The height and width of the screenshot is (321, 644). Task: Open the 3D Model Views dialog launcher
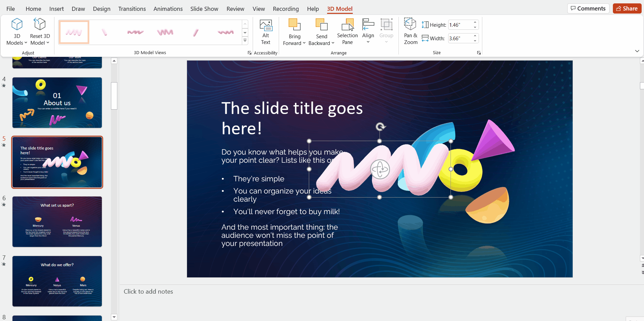pyautogui.click(x=250, y=53)
